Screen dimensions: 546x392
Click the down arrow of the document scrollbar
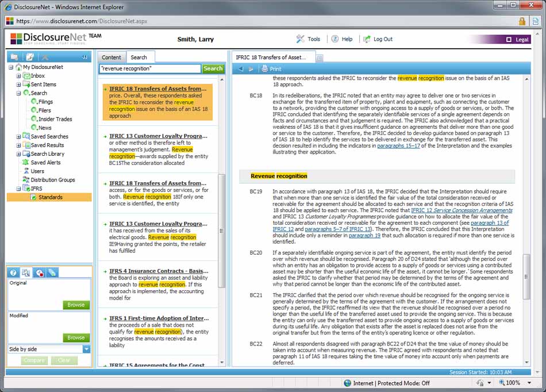pyautogui.click(x=526, y=363)
